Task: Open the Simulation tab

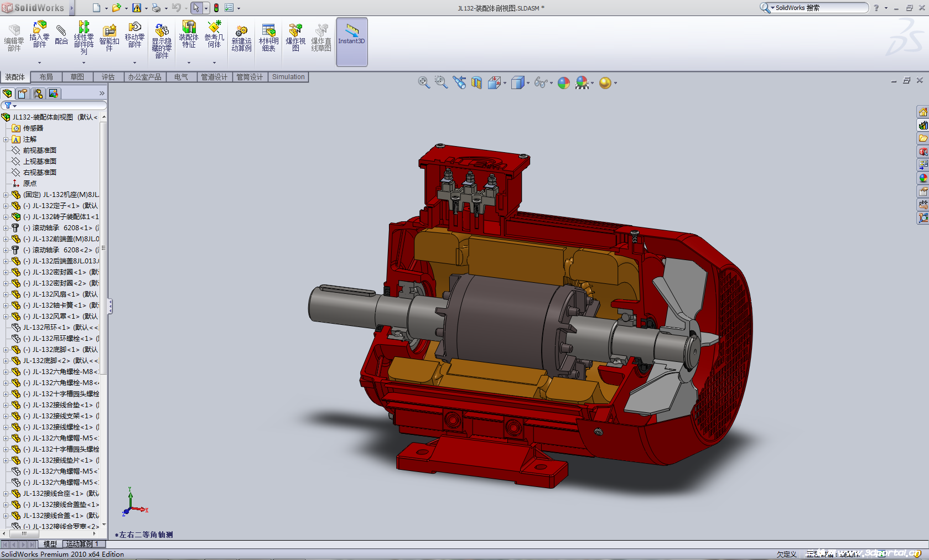Action: click(288, 77)
